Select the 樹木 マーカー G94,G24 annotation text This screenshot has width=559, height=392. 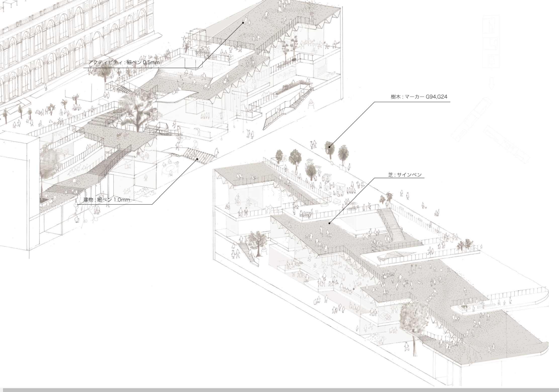419,97
